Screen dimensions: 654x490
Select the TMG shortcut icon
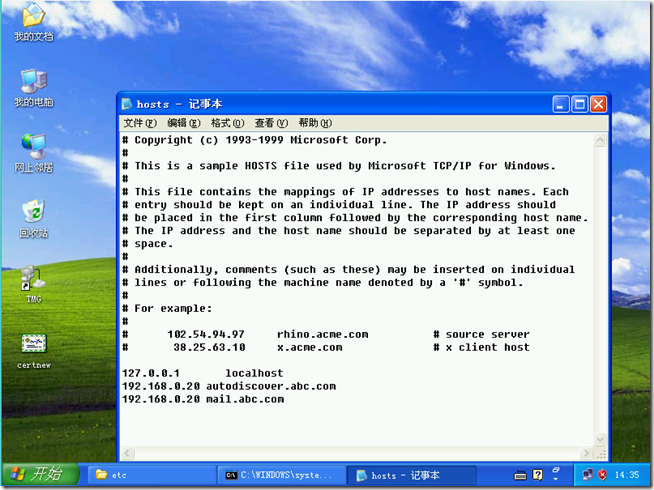click(x=33, y=284)
